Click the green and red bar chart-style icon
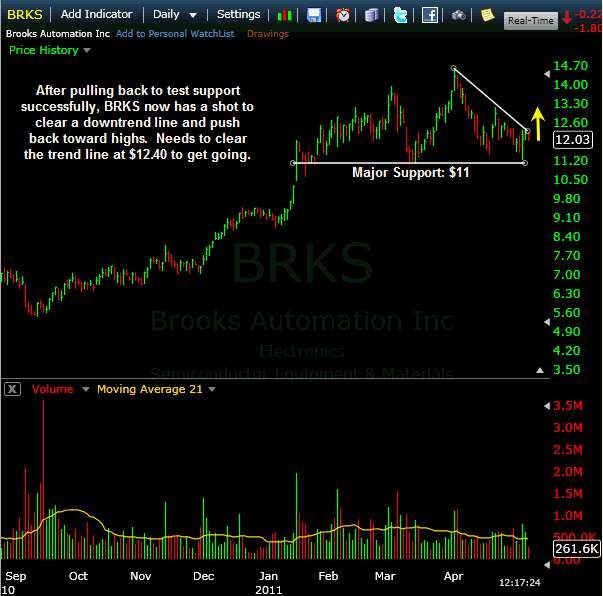The height and width of the screenshot is (596, 603). (x=285, y=15)
